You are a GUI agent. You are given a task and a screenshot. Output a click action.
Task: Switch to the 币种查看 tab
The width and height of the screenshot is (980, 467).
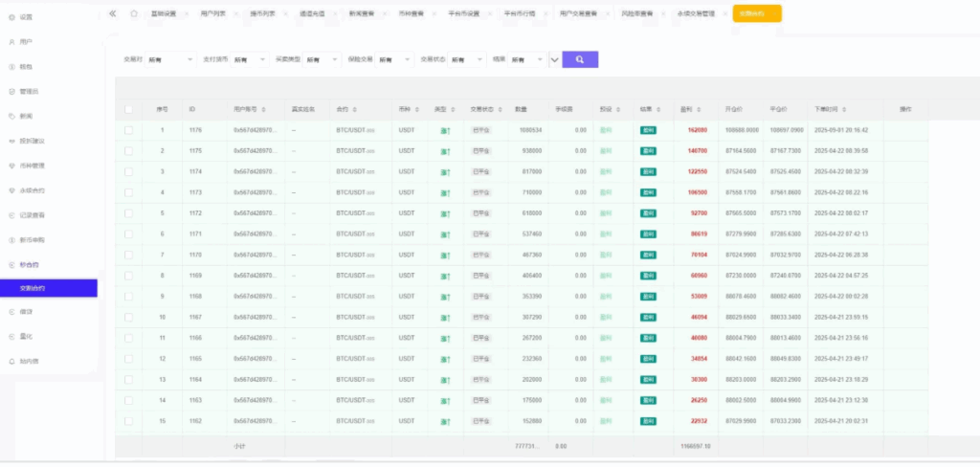[412, 13]
